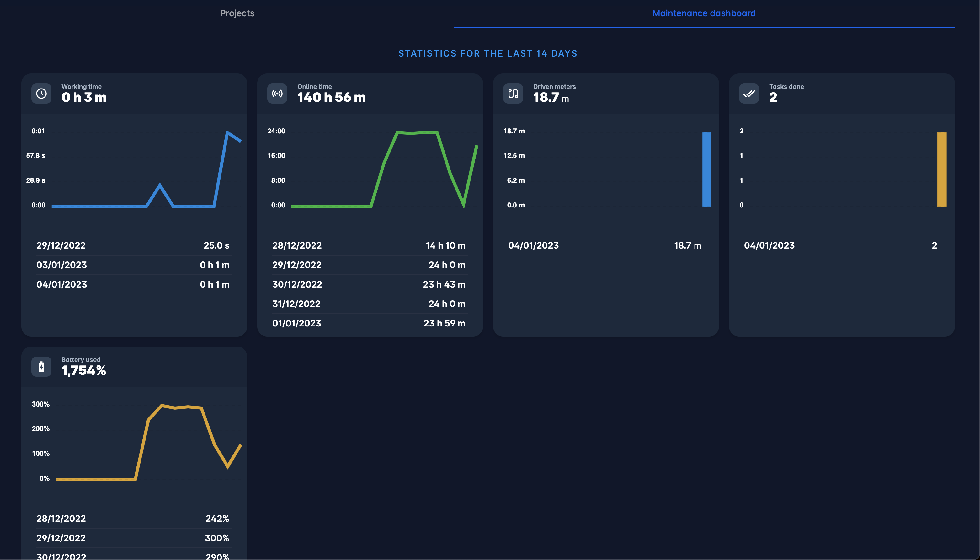Click the 23 h 43 m value
The height and width of the screenshot is (560, 980).
pos(444,285)
